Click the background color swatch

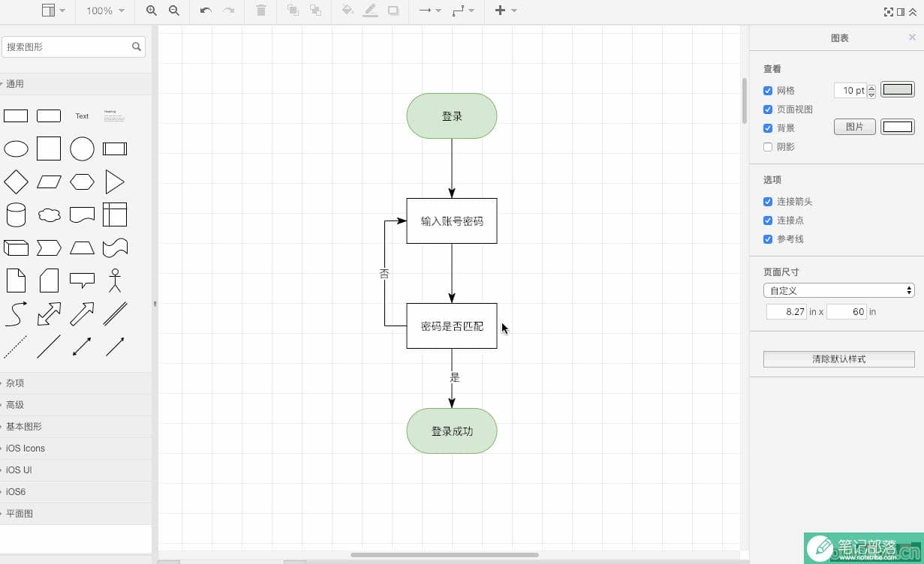click(898, 127)
